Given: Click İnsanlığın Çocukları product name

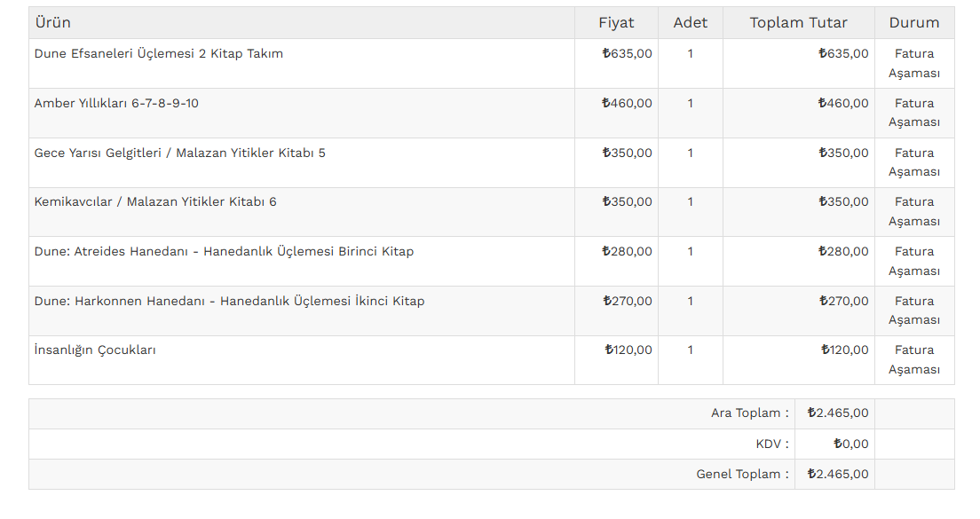Looking at the screenshot, I should pyautogui.click(x=95, y=350).
